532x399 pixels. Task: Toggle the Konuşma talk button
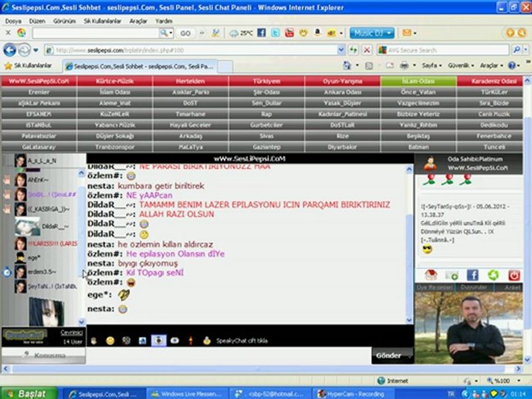coord(43,356)
